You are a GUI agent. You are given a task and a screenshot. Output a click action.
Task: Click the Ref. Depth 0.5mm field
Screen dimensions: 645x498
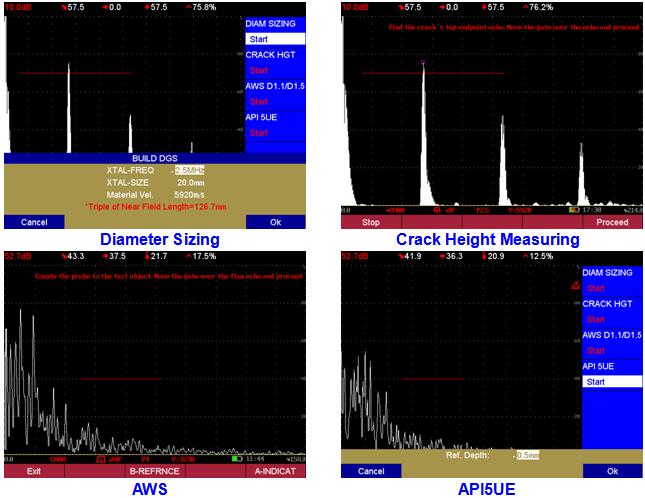(528, 455)
